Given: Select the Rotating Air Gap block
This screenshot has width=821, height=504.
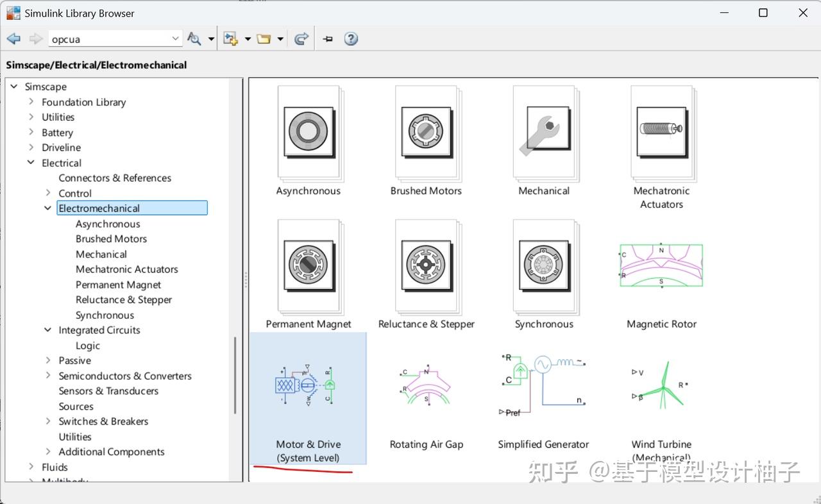Looking at the screenshot, I should (x=426, y=385).
